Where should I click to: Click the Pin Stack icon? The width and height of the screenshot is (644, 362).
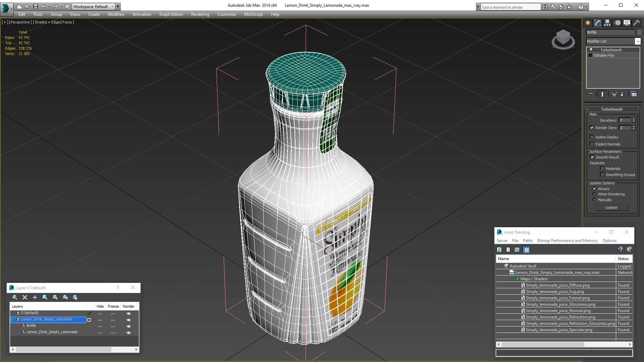tap(591, 94)
